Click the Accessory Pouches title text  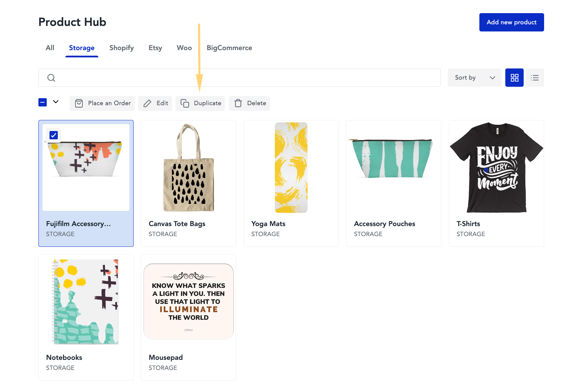[385, 224]
